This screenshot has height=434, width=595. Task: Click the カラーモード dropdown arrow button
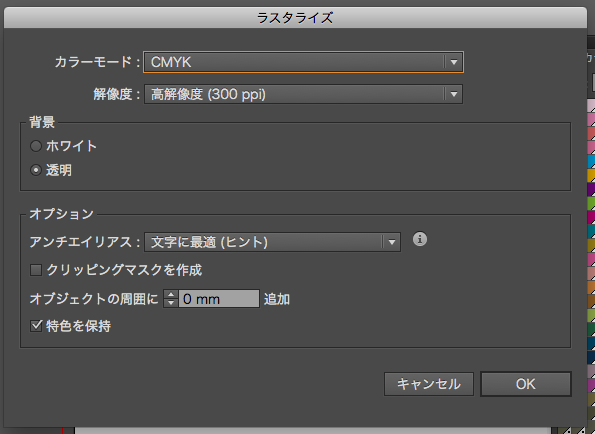click(x=454, y=62)
